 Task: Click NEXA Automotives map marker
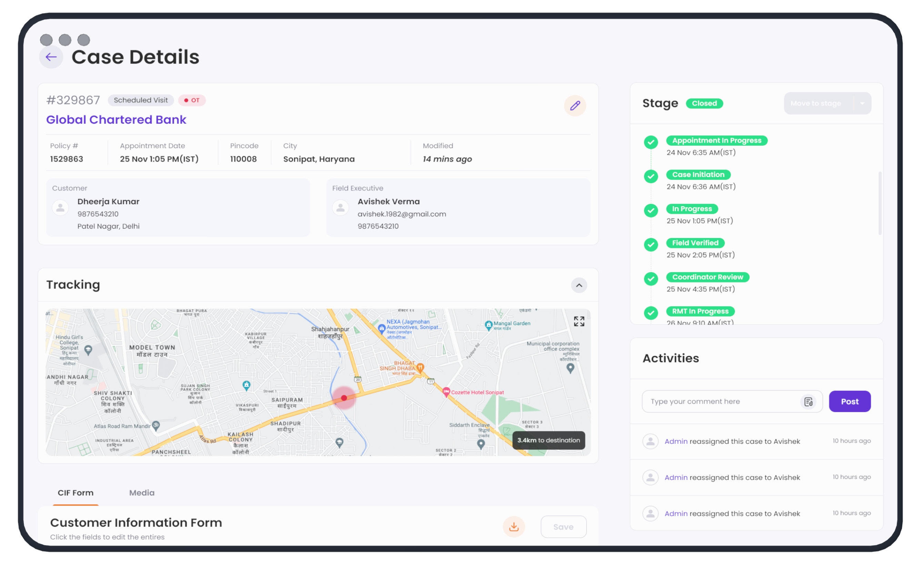[381, 329]
